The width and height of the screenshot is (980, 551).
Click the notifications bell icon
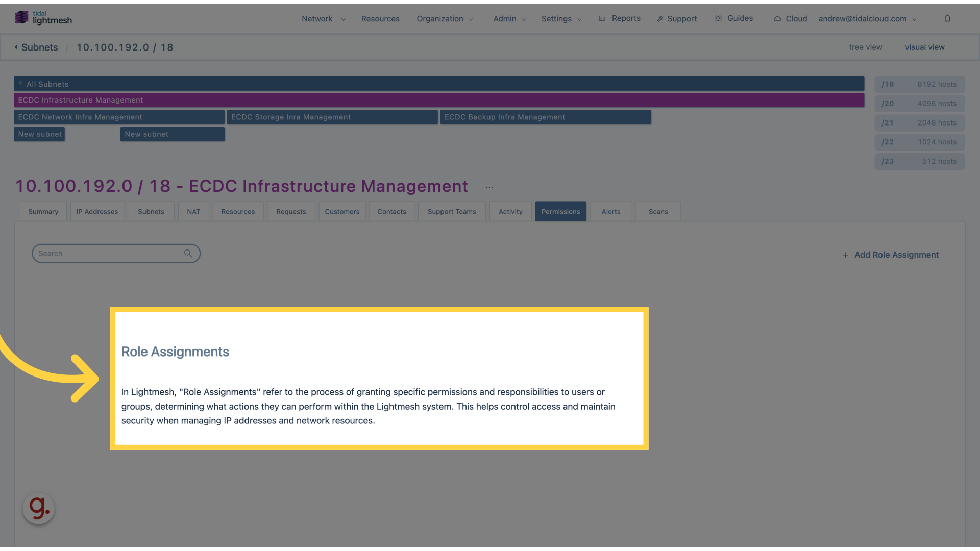(x=947, y=18)
